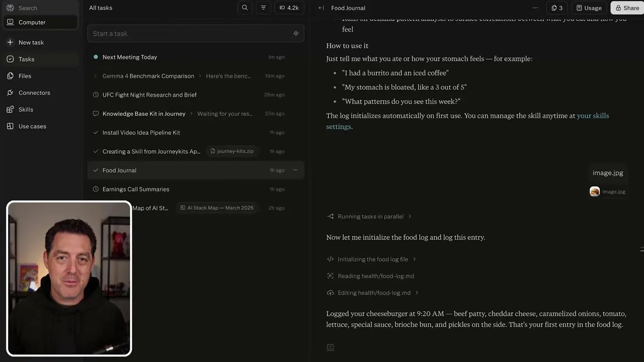644x362 pixels.
Task: Click the Food Journal title in header
Action: tap(348, 8)
